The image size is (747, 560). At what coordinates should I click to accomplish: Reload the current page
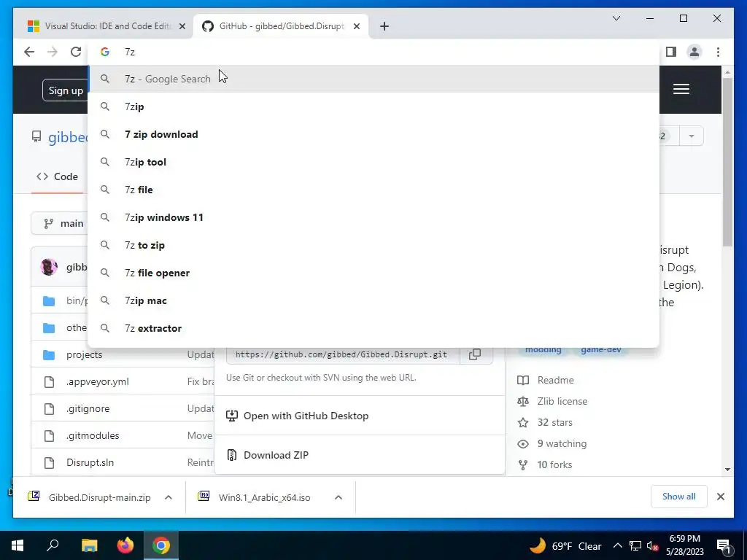point(76,52)
